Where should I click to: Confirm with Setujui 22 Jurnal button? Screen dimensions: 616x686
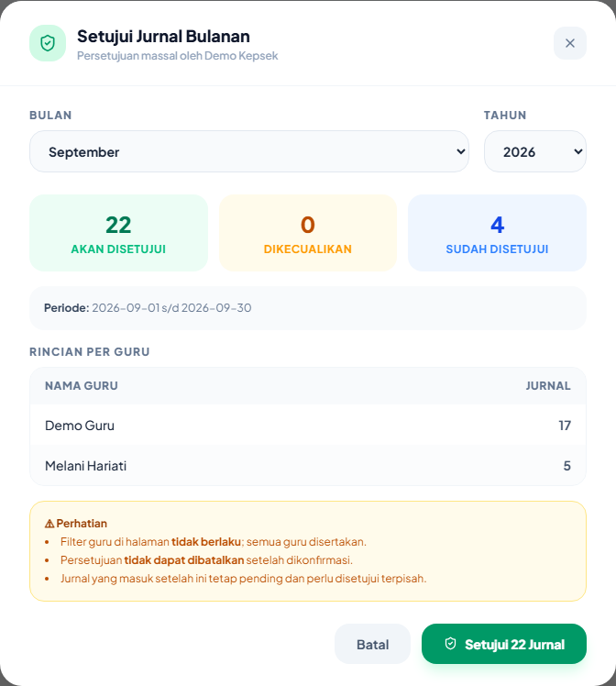[504, 644]
